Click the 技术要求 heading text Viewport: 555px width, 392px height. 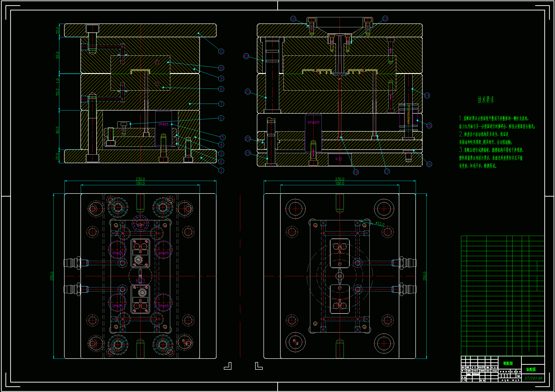click(x=486, y=100)
